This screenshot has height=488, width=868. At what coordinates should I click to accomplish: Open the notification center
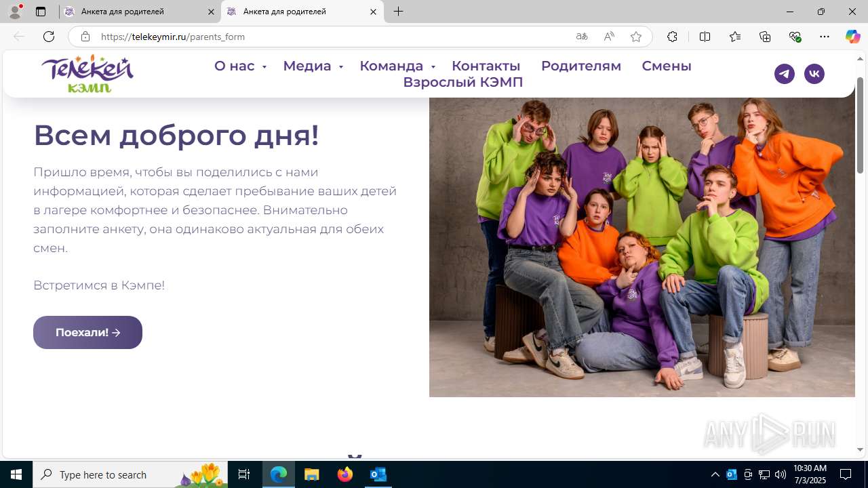(846, 474)
